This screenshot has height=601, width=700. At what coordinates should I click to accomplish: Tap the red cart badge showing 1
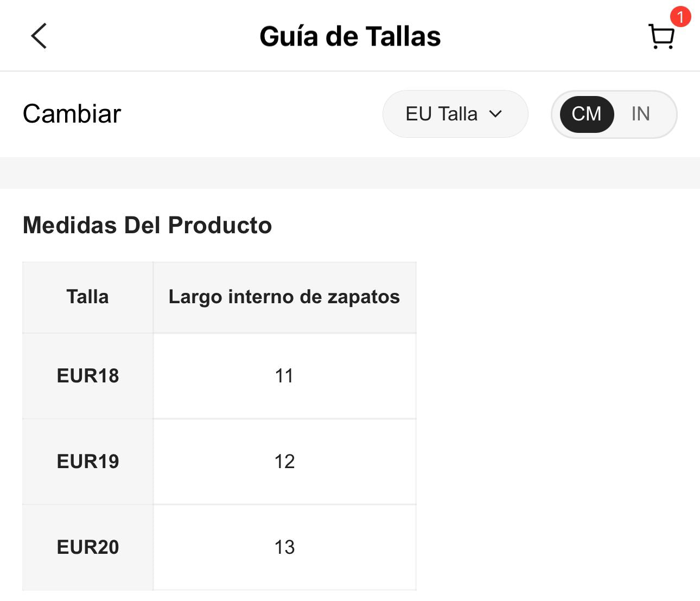pyautogui.click(x=680, y=16)
